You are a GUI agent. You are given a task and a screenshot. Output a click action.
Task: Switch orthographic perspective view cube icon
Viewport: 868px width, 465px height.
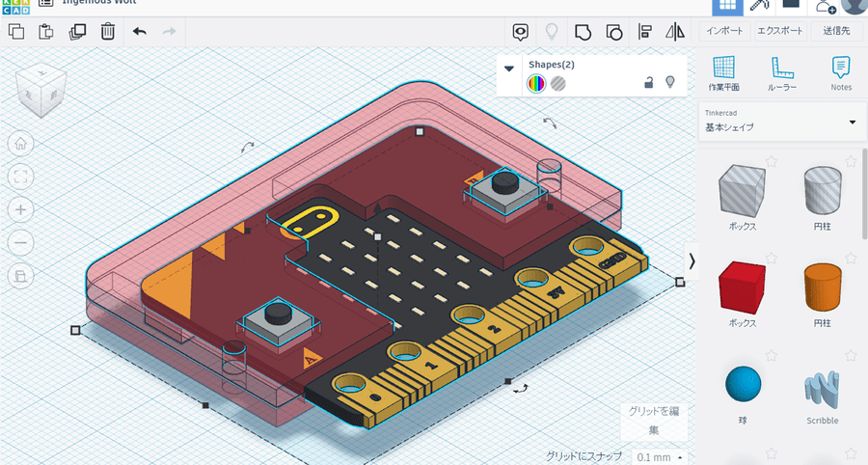tap(20, 276)
